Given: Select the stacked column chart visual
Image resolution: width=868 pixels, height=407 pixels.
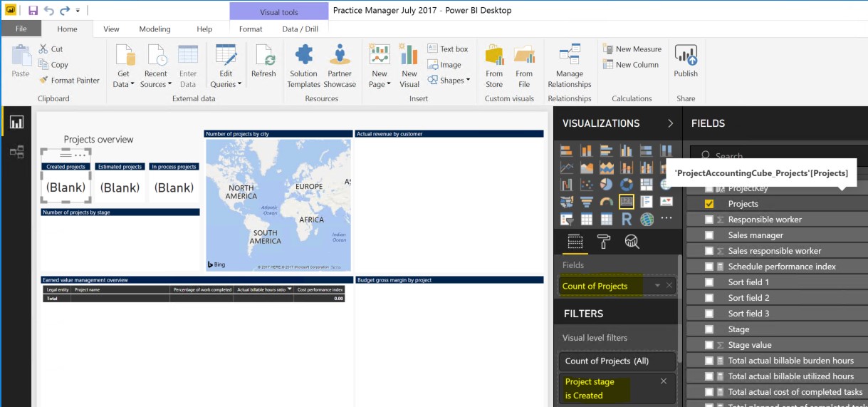Looking at the screenshot, I should pos(587,150).
